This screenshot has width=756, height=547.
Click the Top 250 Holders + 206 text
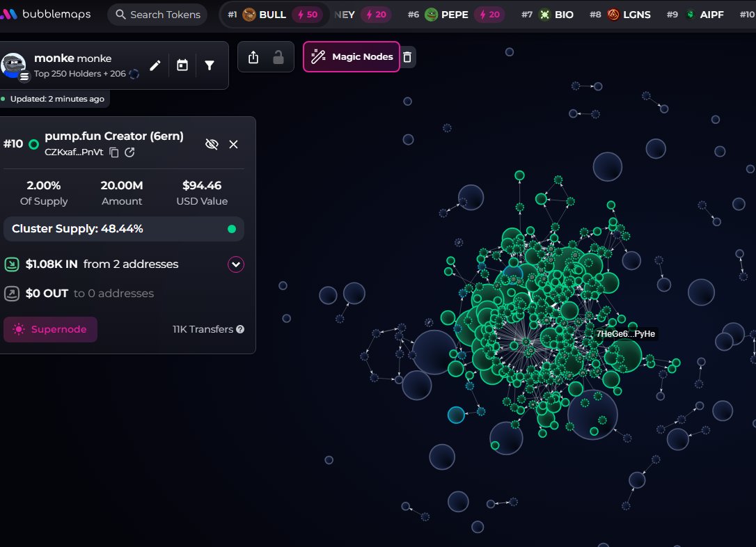[x=79, y=74]
